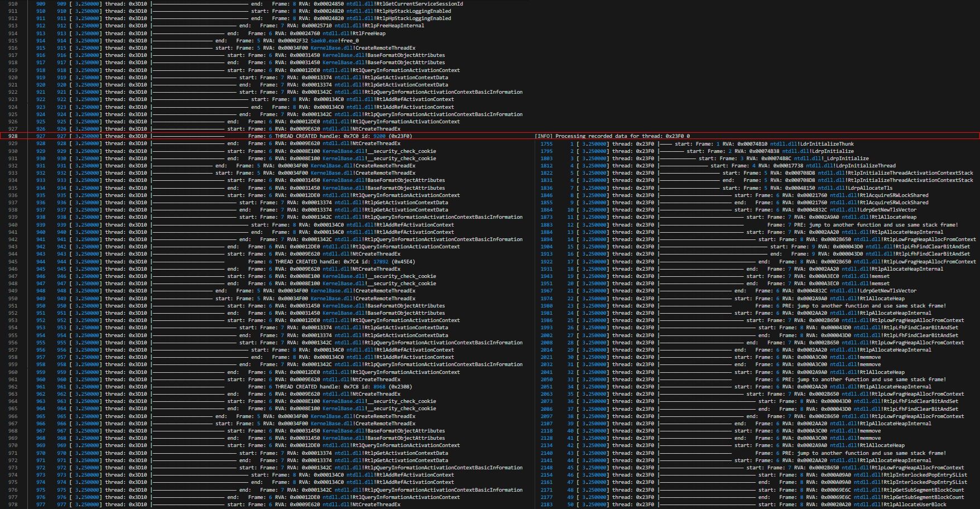Click right-pane line number 1795
Screen dimensions: 980x509
tap(546, 151)
